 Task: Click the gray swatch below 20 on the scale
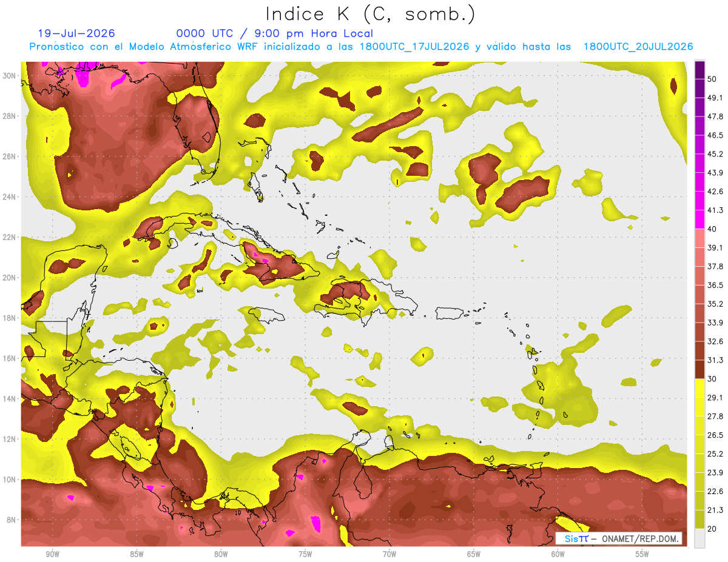pyautogui.click(x=699, y=538)
